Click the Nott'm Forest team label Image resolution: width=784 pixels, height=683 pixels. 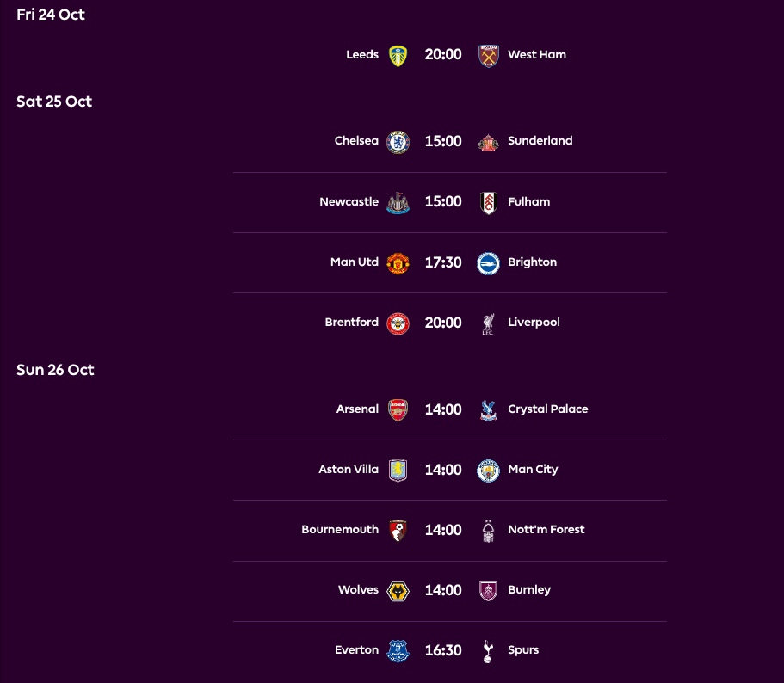(x=546, y=530)
